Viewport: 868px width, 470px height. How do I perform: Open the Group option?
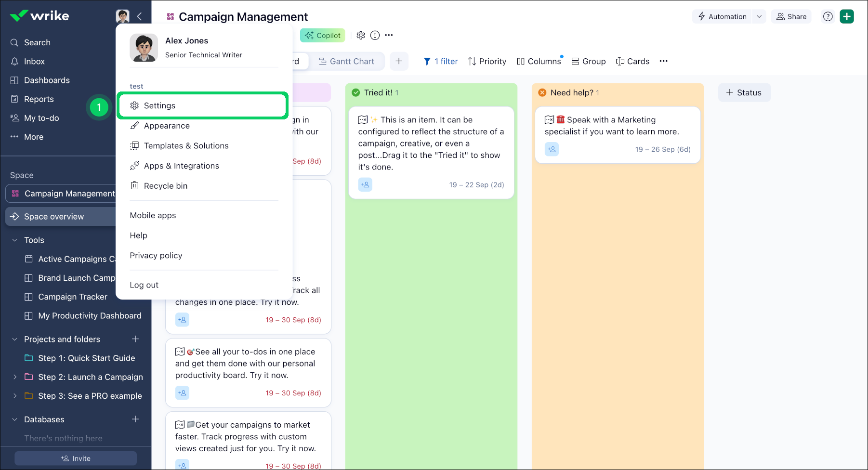pyautogui.click(x=589, y=61)
